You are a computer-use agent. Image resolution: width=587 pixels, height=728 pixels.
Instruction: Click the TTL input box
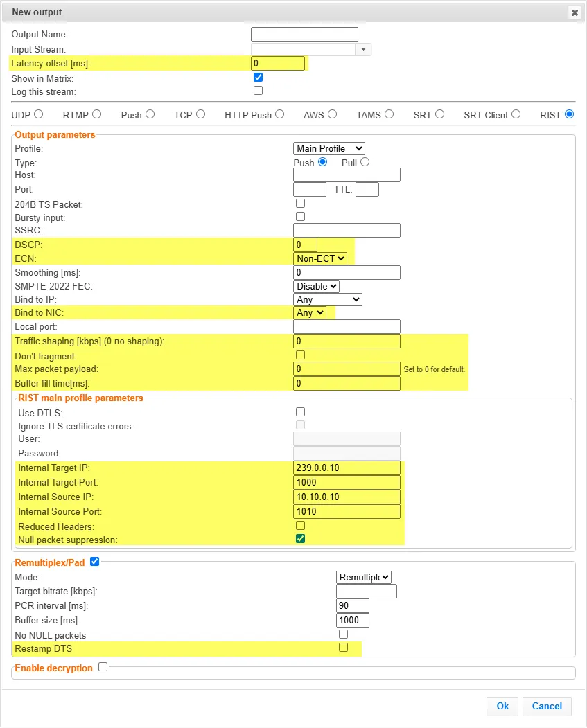367,189
